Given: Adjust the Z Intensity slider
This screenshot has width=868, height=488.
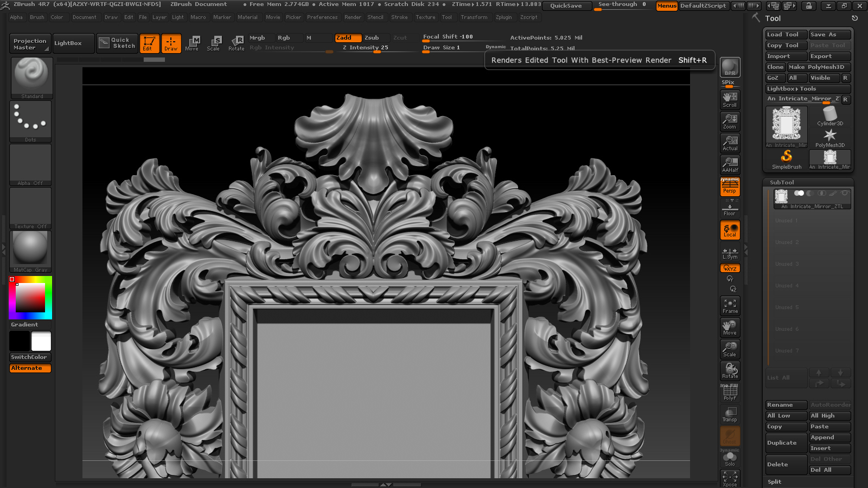Looking at the screenshot, I should [366, 48].
